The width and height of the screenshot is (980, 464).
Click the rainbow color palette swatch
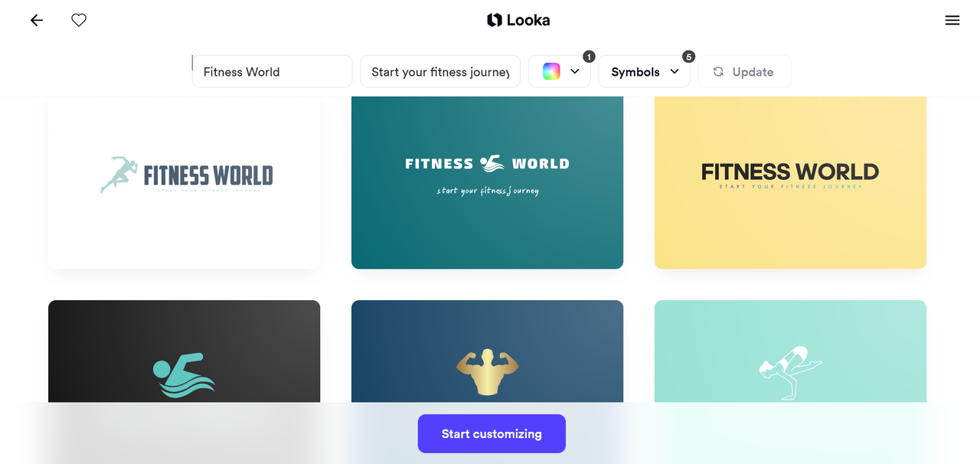(551, 71)
